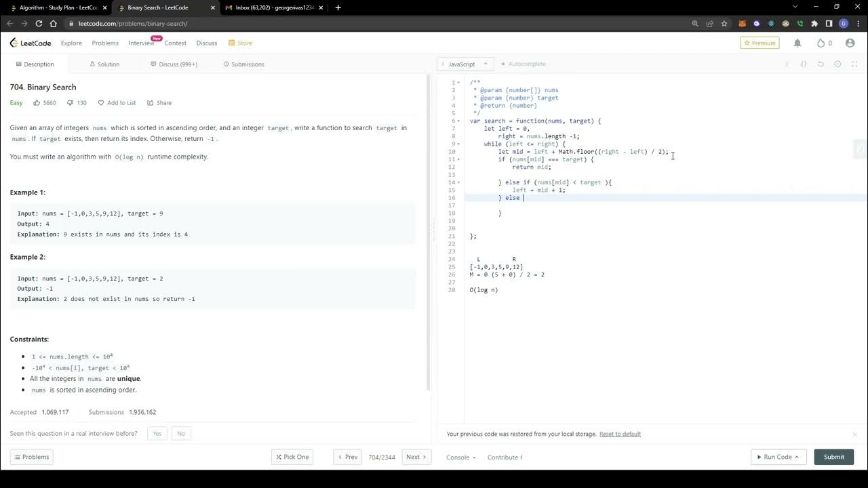
Task: Like the problem with thumbs-up icon
Action: point(37,103)
